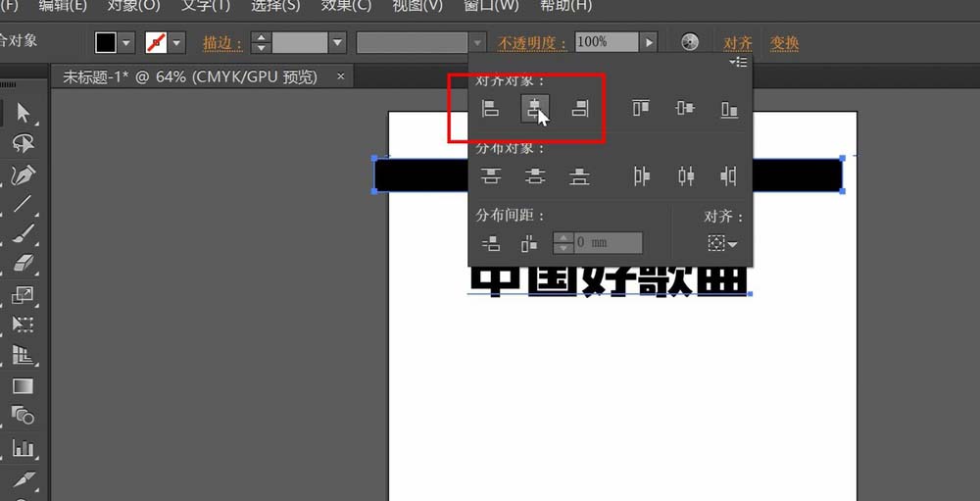980x501 pixels.
Task: Click the distribute spacing stepper arrows
Action: (563, 243)
